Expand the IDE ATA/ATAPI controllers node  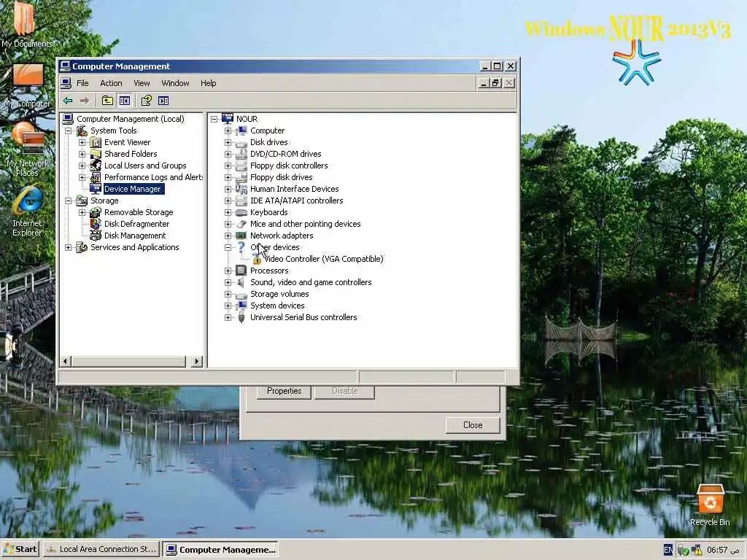pyautogui.click(x=228, y=201)
